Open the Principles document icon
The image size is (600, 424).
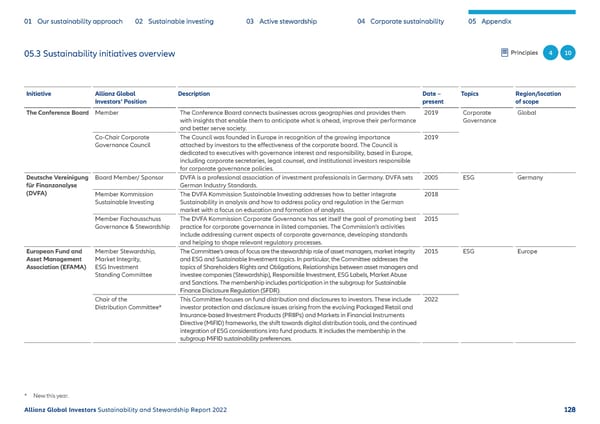click(502, 52)
